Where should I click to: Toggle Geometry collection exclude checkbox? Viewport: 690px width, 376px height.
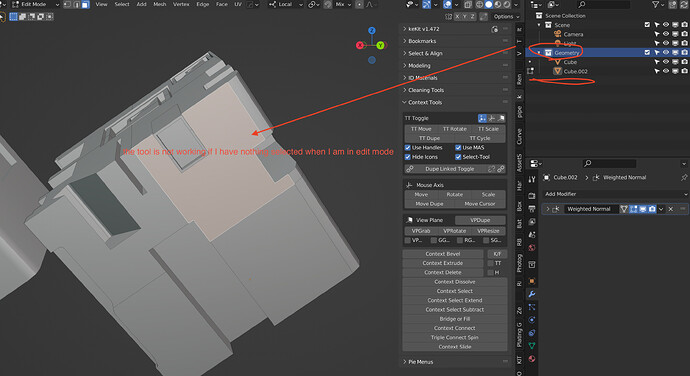(647, 52)
